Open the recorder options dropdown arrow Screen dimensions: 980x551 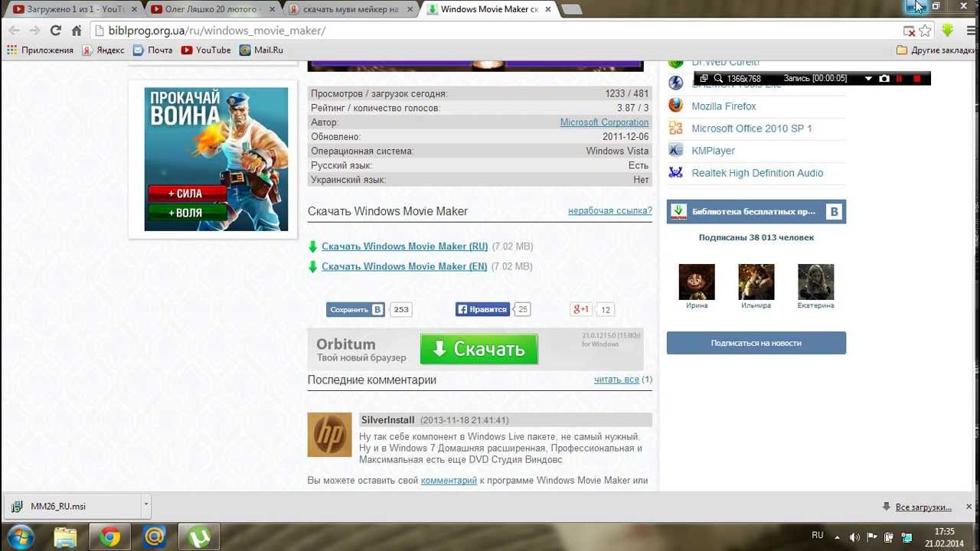[x=868, y=78]
